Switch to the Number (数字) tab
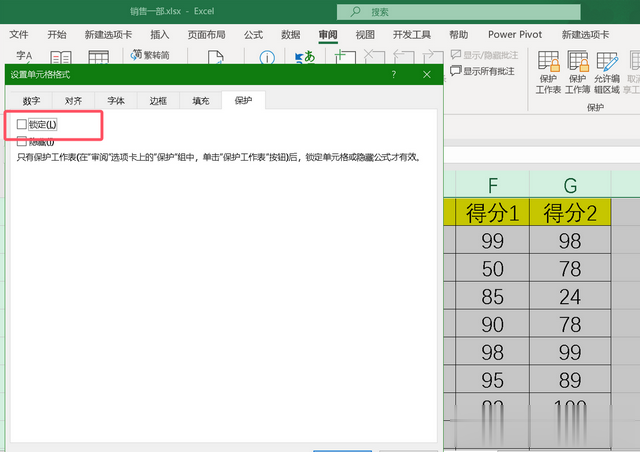 tap(31, 101)
